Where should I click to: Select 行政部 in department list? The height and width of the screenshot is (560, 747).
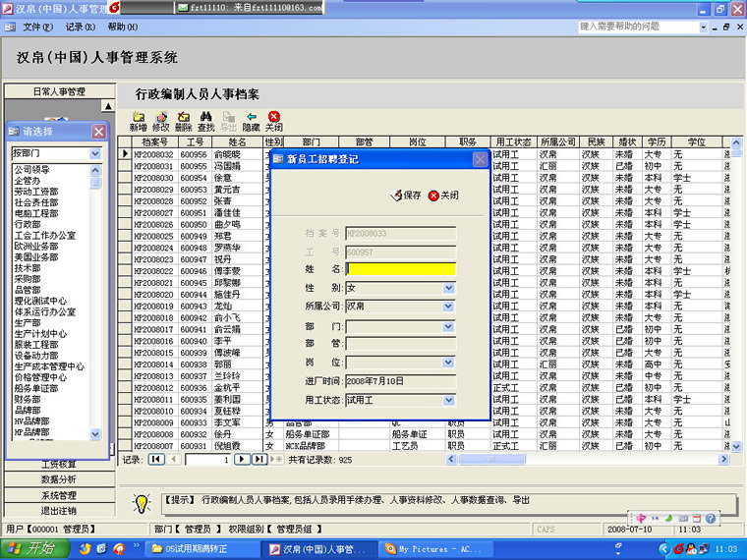pyautogui.click(x=28, y=224)
